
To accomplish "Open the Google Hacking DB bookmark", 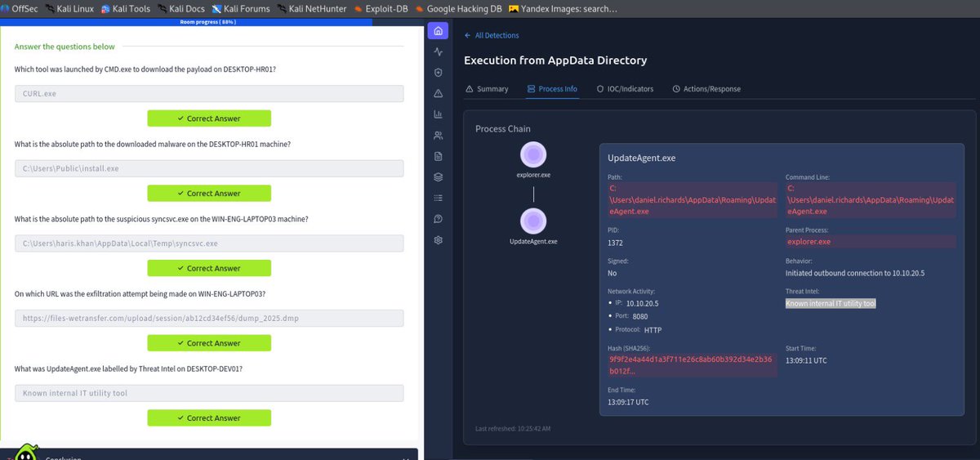I will [458, 8].
